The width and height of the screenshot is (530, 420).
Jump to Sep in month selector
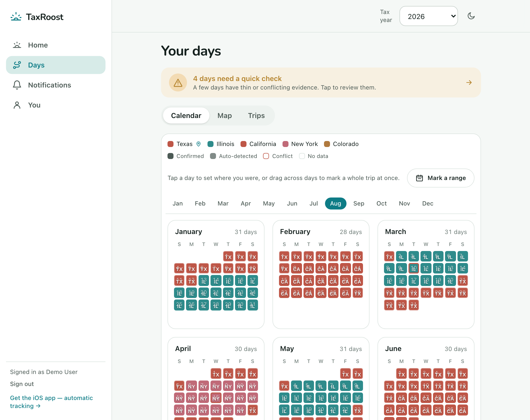click(x=359, y=203)
